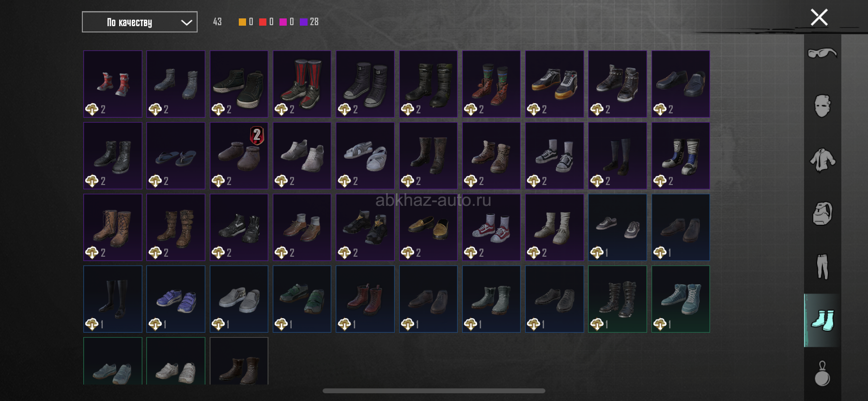Select the purple sneakers item
Image resolution: width=868 pixels, height=401 pixels.
pos(176,299)
